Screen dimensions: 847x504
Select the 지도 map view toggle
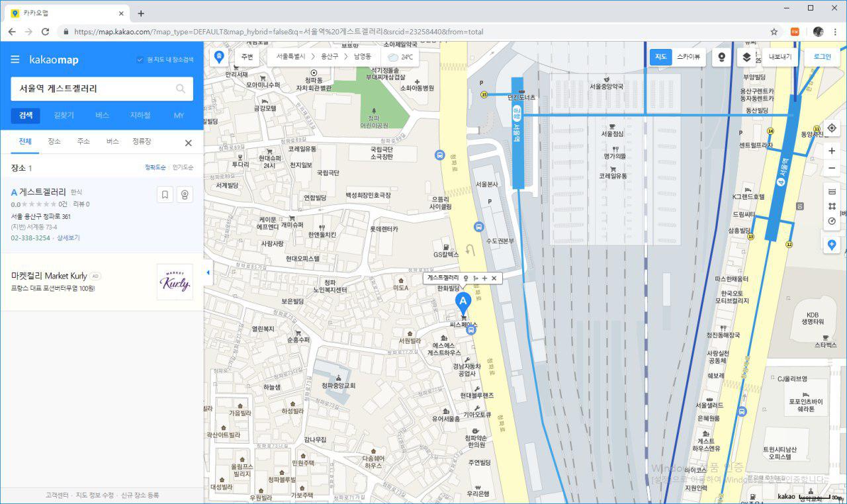click(660, 57)
